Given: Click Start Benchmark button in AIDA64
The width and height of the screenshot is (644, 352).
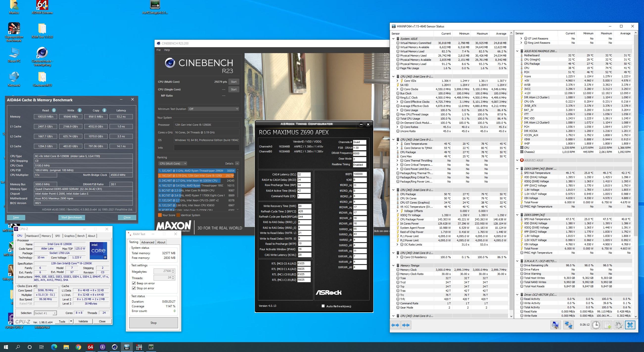Looking at the screenshot, I should 71,217.
